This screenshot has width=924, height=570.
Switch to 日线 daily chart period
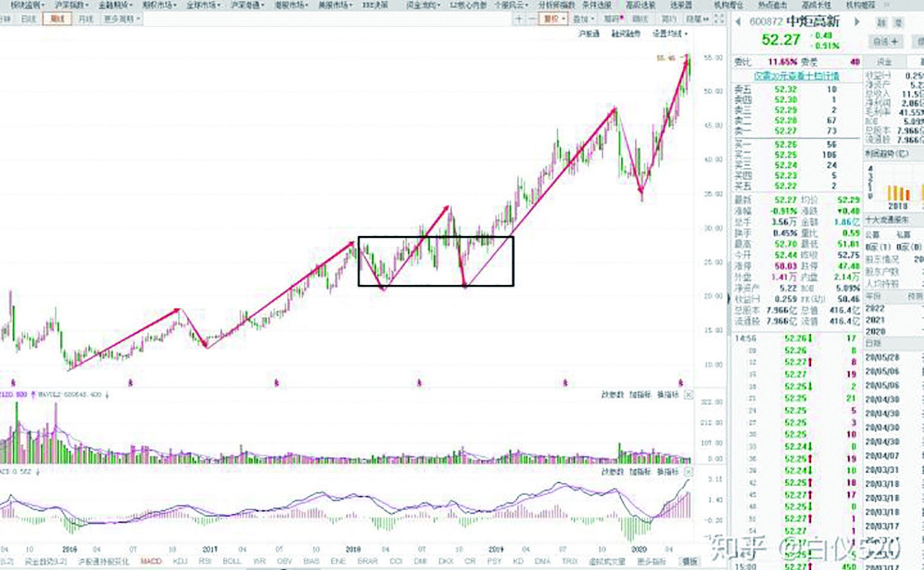point(28,19)
